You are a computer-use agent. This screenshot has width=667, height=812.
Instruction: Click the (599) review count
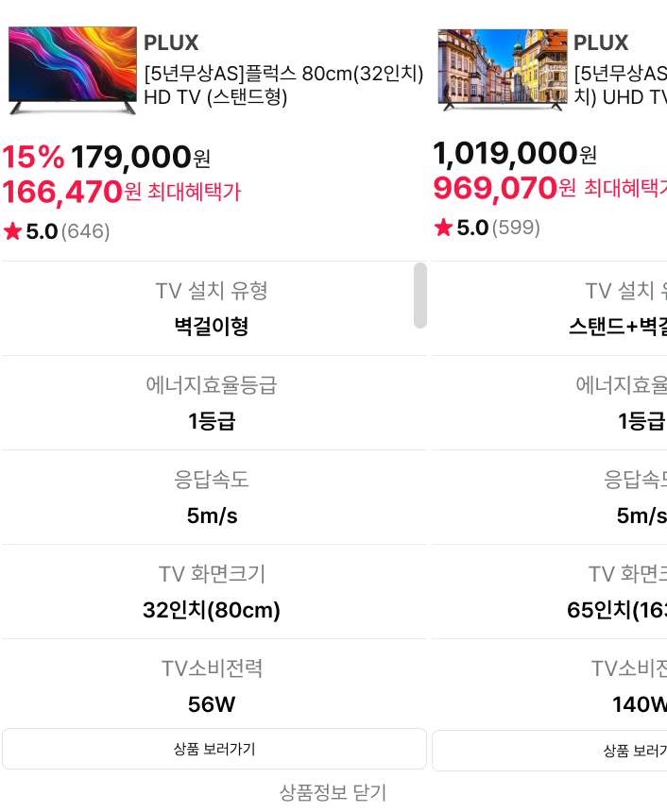click(516, 228)
